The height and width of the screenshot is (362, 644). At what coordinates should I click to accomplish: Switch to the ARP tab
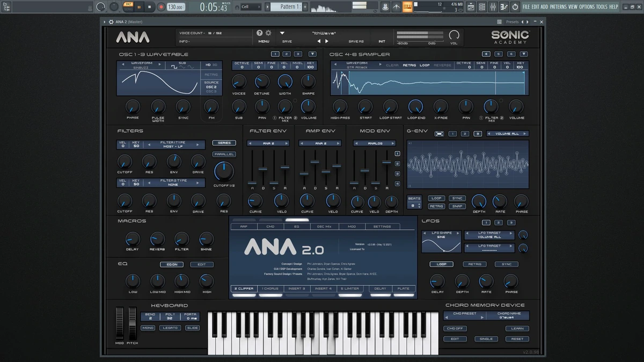244,227
